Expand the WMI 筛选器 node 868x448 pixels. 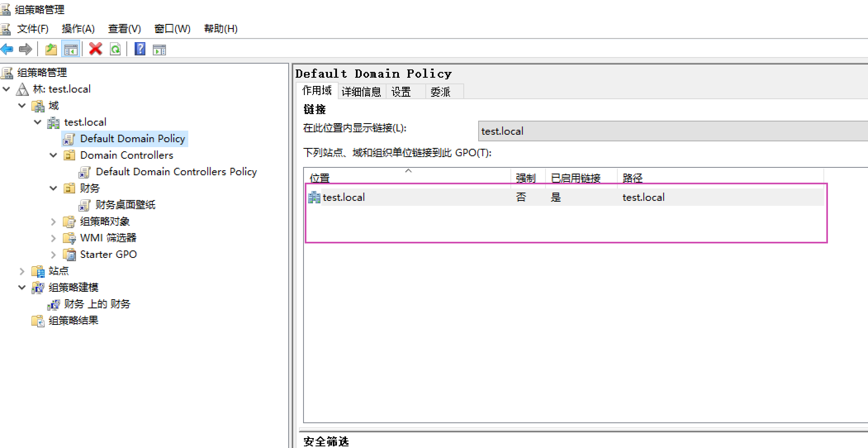pyautogui.click(x=53, y=238)
